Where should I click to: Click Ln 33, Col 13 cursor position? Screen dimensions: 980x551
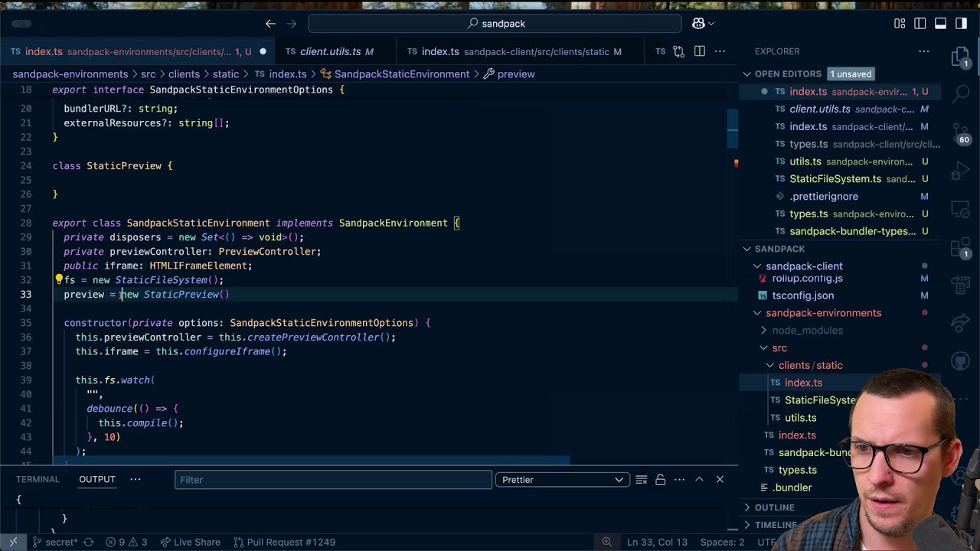657,542
